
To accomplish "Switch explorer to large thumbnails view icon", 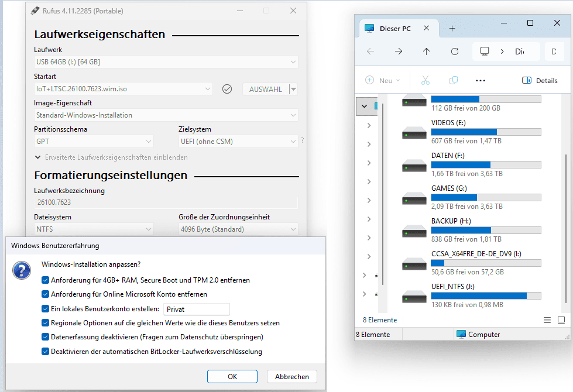I will [x=561, y=320].
